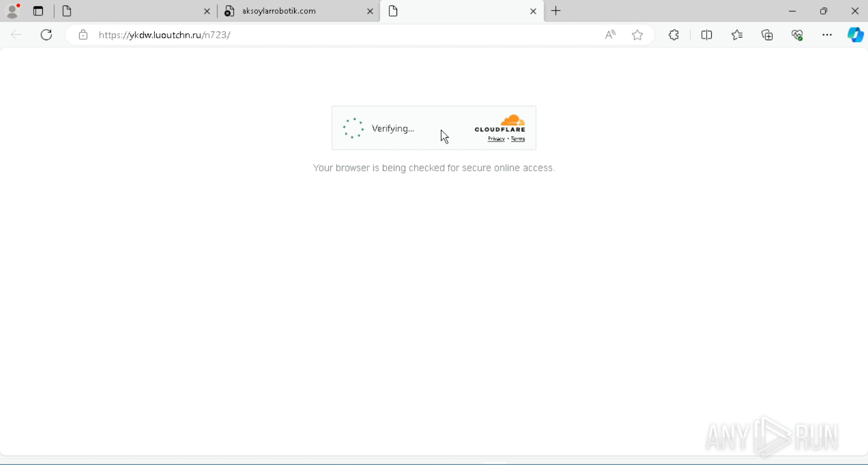Click 'Your browser is being checked' message

tap(434, 168)
